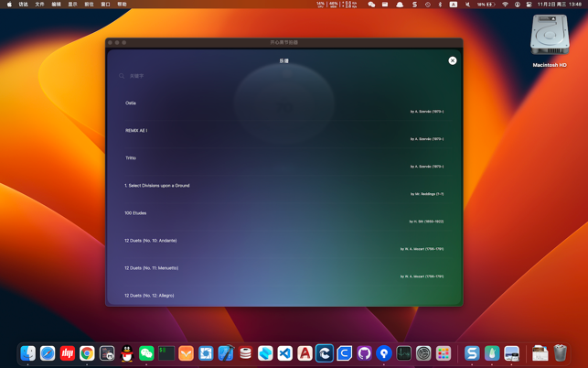Select the "REMIX AE I" piece
588x368 pixels.
pyautogui.click(x=136, y=130)
